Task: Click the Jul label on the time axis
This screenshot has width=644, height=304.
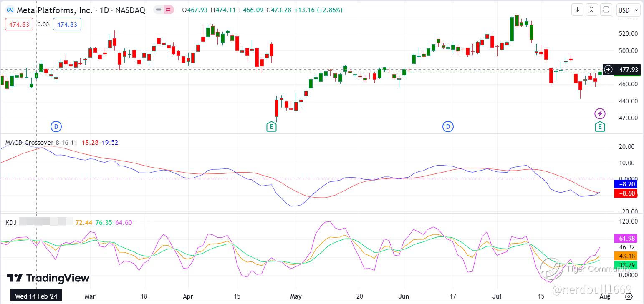Action: point(497,297)
